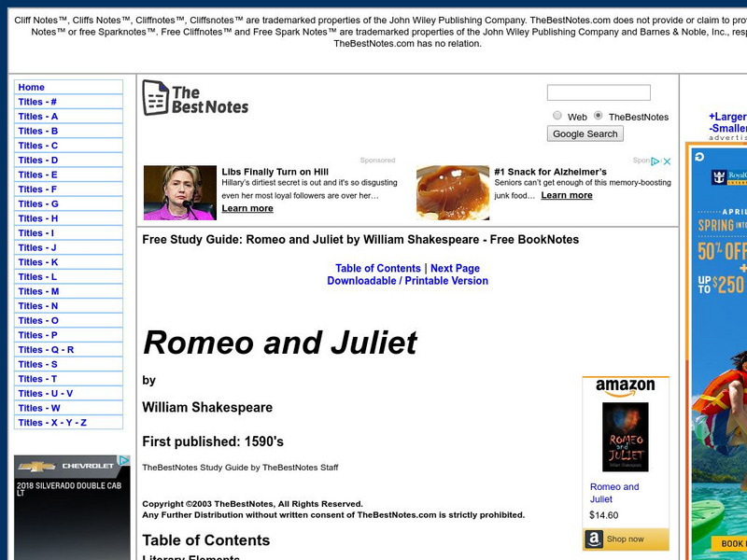
Task: Select Titles - O in sidebar
Action: (x=68, y=320)
